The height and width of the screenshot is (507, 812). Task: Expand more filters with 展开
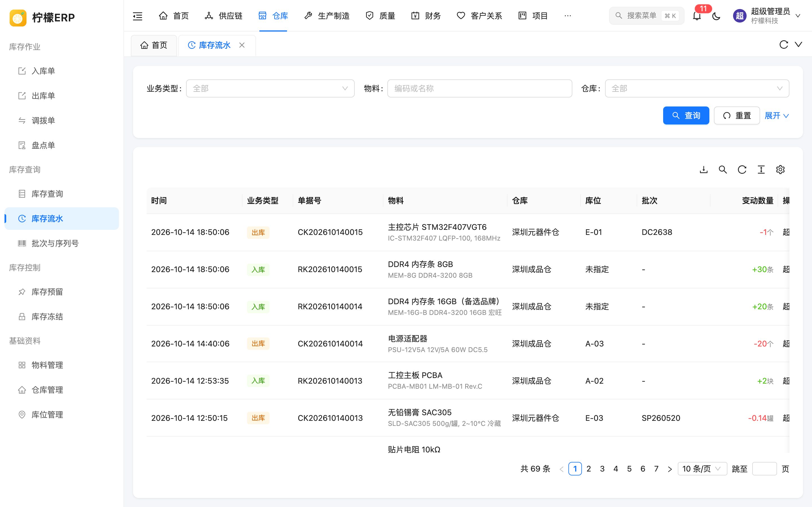click(776, 116)
